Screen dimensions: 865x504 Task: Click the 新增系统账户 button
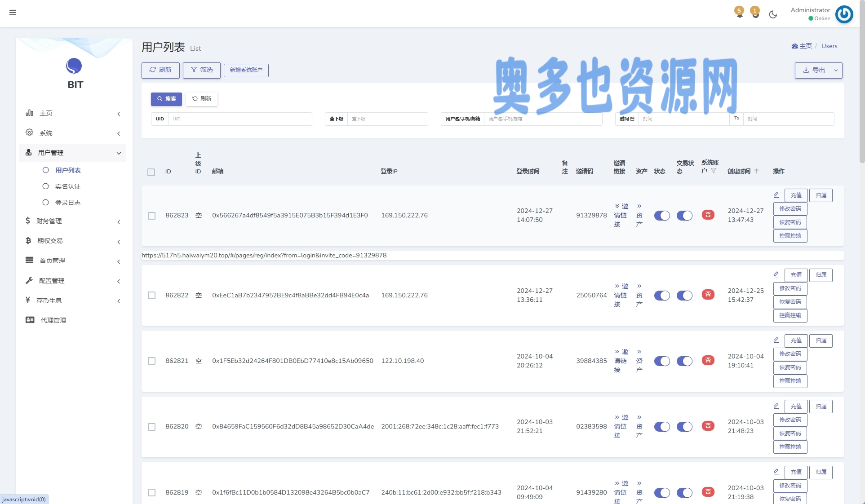(246, 70)
